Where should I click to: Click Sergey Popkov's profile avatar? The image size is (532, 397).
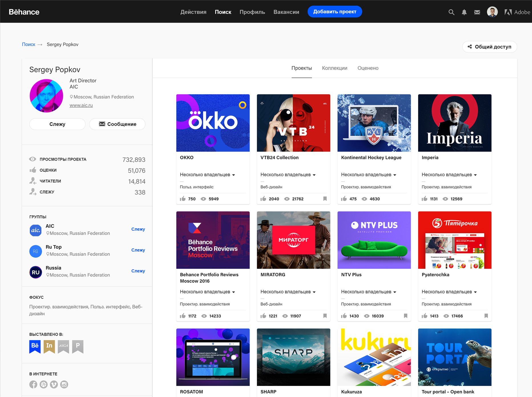[x=46, y=96]
